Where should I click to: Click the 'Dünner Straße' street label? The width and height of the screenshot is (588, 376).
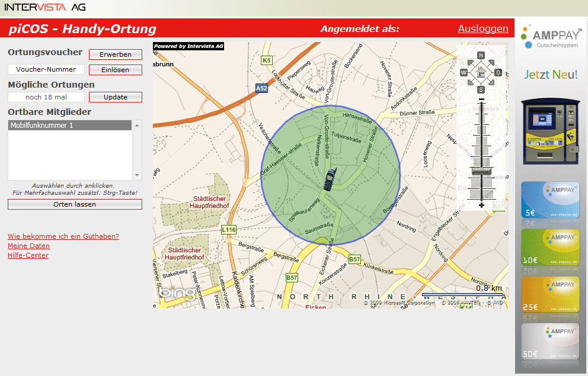point(417,113)
